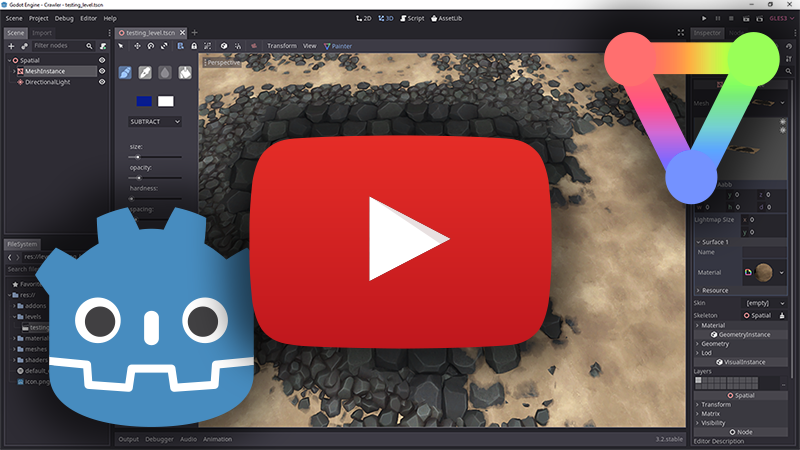The width and height of the screenshot is (800, 450).
Task: Play the project
Action: click(704, 18)
